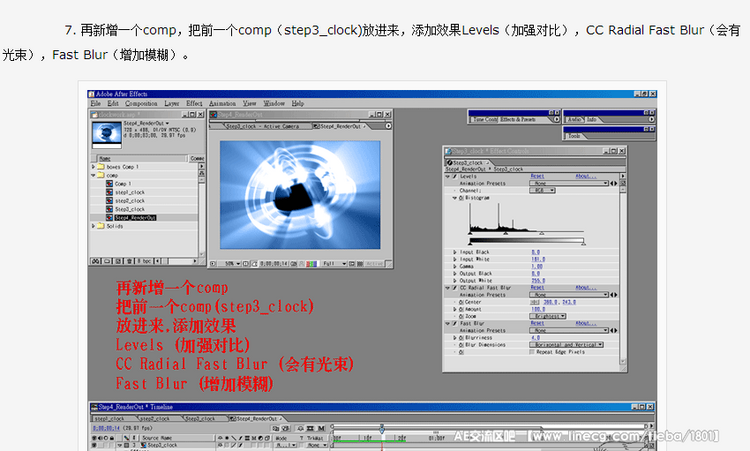Collapse the comp folder in the project panel

coord(93,176)
